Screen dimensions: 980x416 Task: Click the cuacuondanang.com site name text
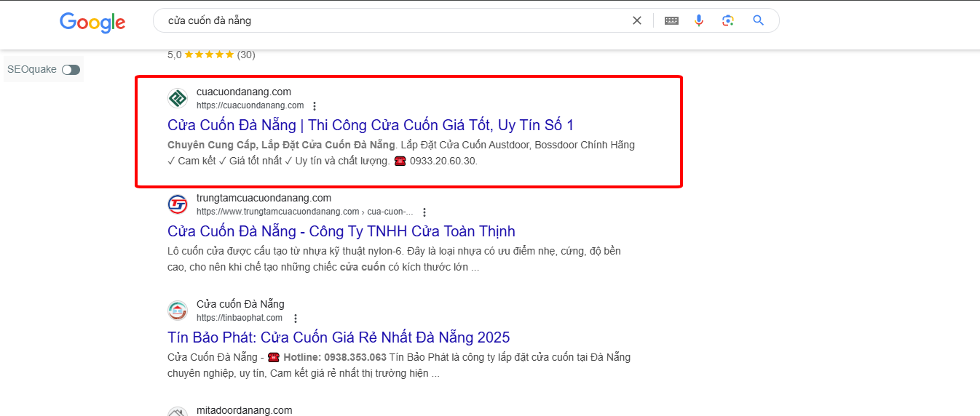[244, 92]
